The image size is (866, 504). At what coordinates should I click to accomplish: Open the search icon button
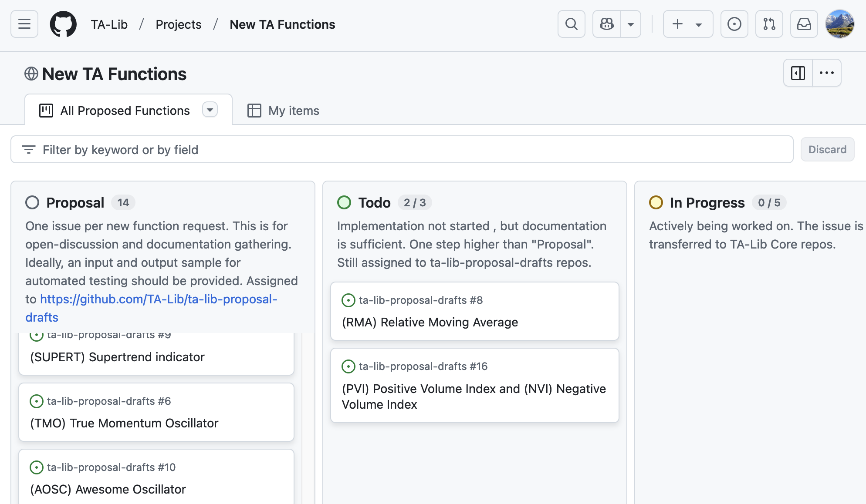[x=571, y=24]
